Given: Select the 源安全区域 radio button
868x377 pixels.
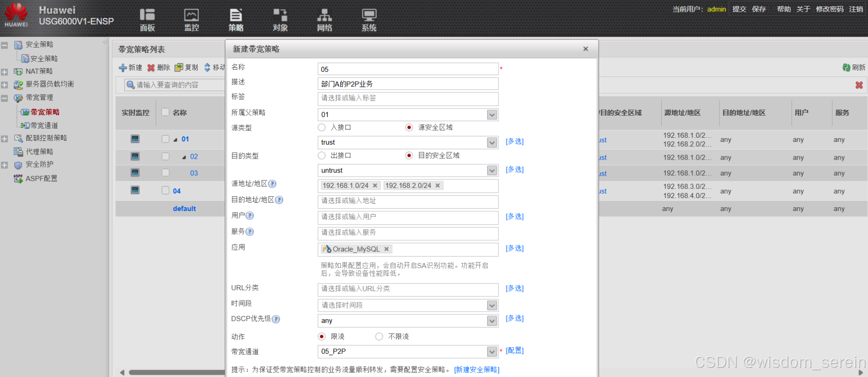Looking at the screenshot, I should [x=409, y=127].
